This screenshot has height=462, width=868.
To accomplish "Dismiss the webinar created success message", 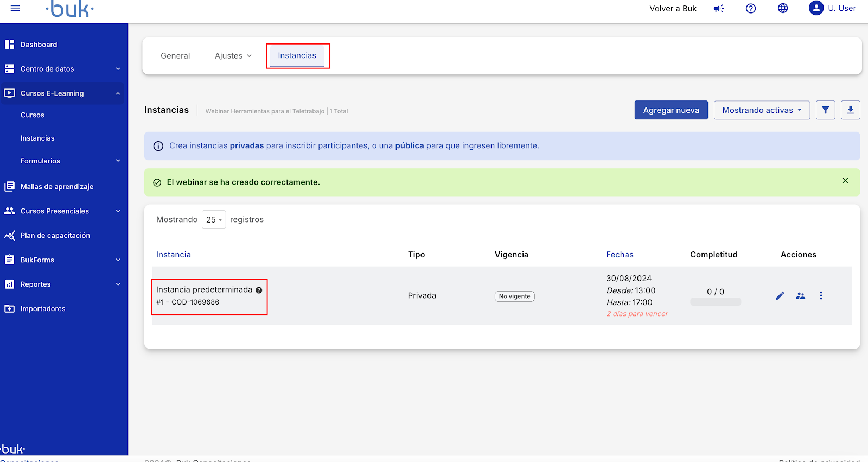I will (845, 181).
